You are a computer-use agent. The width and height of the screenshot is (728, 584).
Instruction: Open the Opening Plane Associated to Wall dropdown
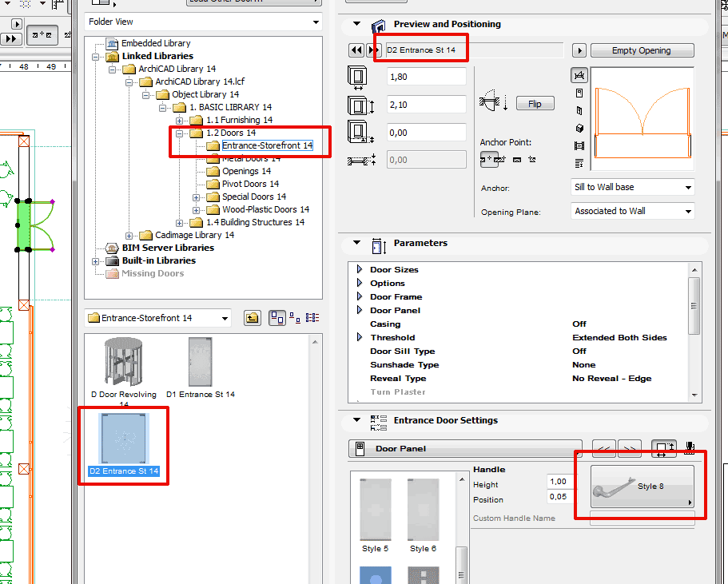coord(632,211)
